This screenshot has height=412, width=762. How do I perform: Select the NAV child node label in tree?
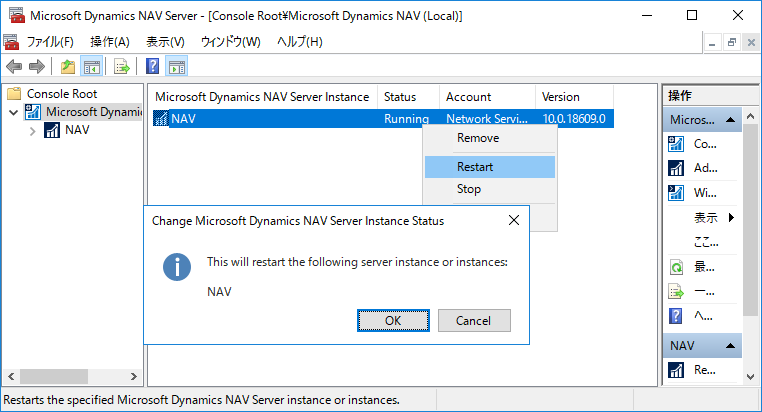point(77,130)
